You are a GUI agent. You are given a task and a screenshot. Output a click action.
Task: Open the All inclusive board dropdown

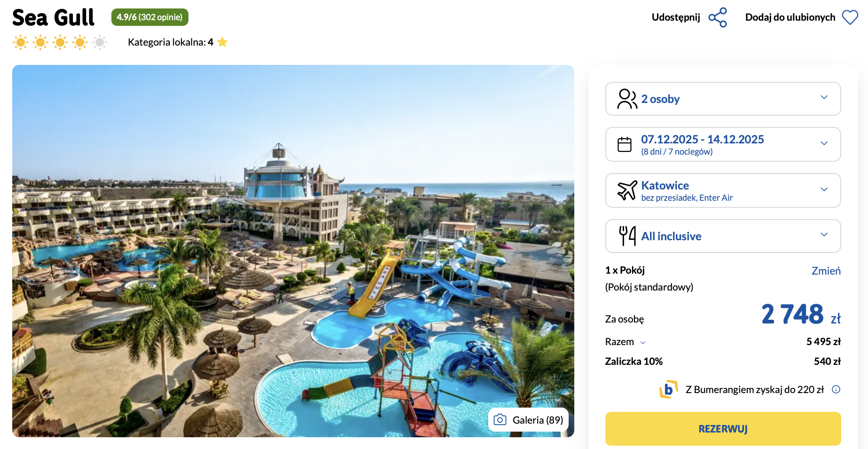pos(723,236)
